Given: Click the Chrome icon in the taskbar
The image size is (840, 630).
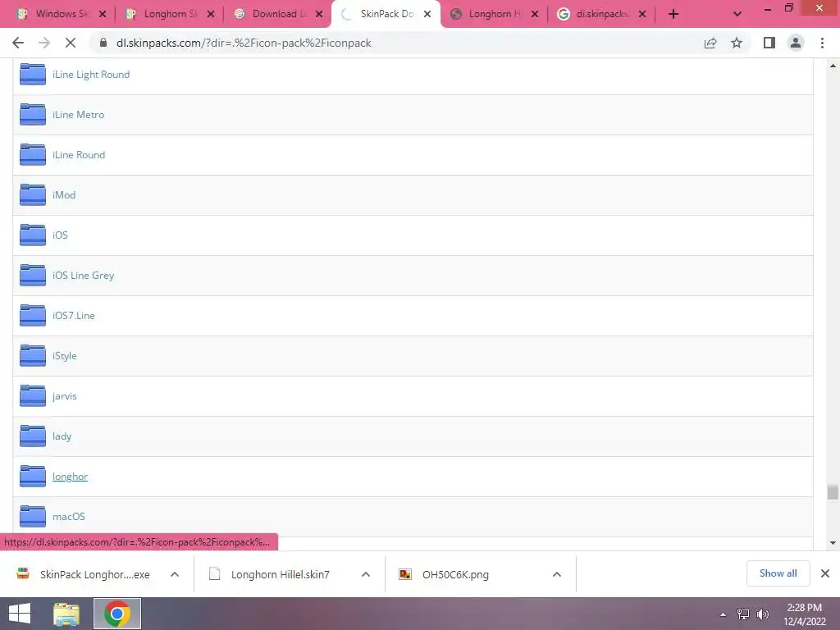Looking at the screenshot, I should click(117, 614).
